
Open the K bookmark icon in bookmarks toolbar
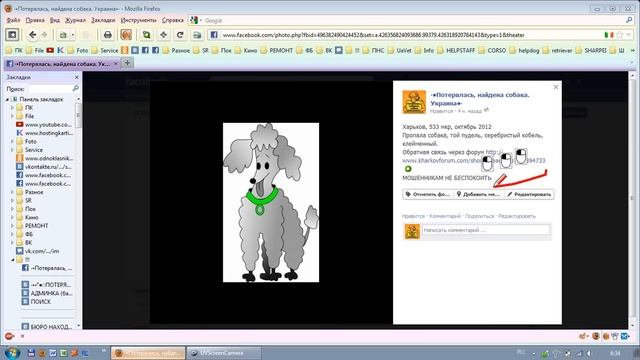60,50
